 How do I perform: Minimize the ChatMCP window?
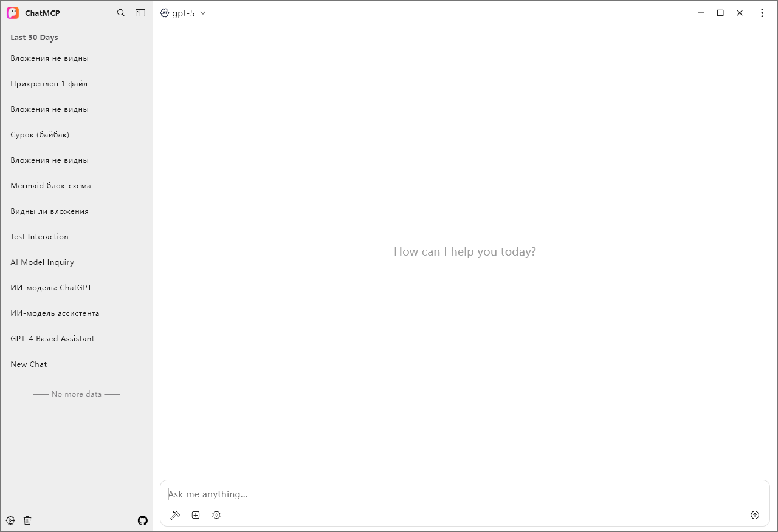pyautogui.click(x=701, y=13)
